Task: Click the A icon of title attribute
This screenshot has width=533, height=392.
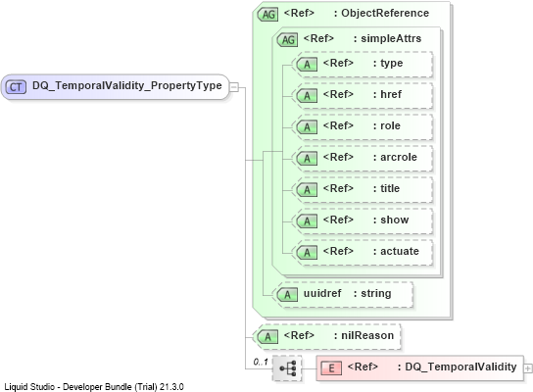Action: point(307,189)
